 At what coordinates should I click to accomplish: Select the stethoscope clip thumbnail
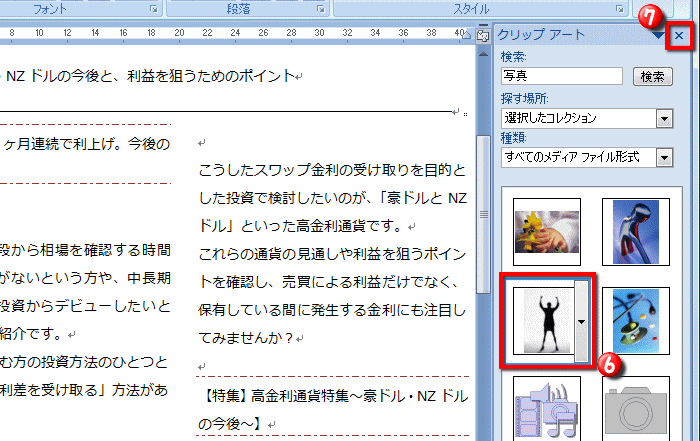636,321
